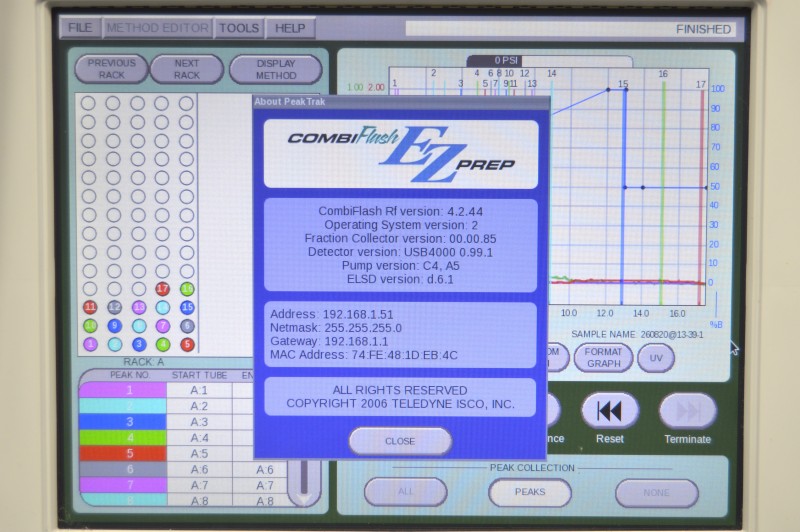Click the green peak 16 line on the chromatogram

coord(663,193)
